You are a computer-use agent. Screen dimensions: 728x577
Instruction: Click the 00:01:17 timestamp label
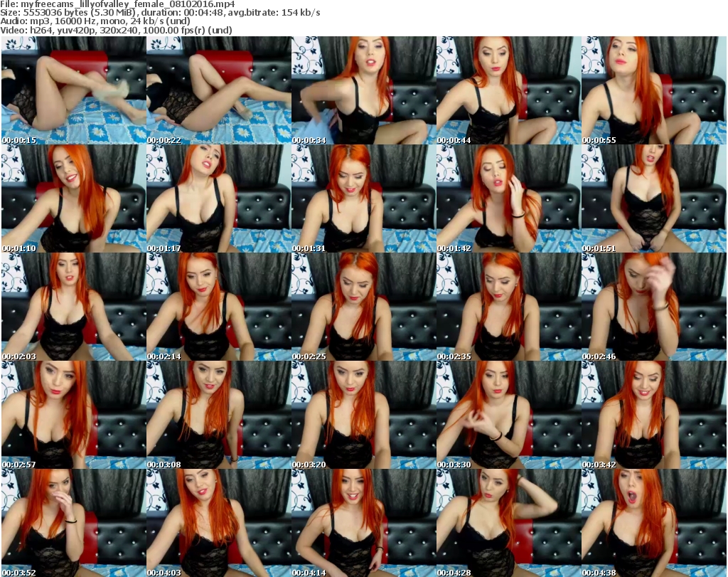click(164, 248)
